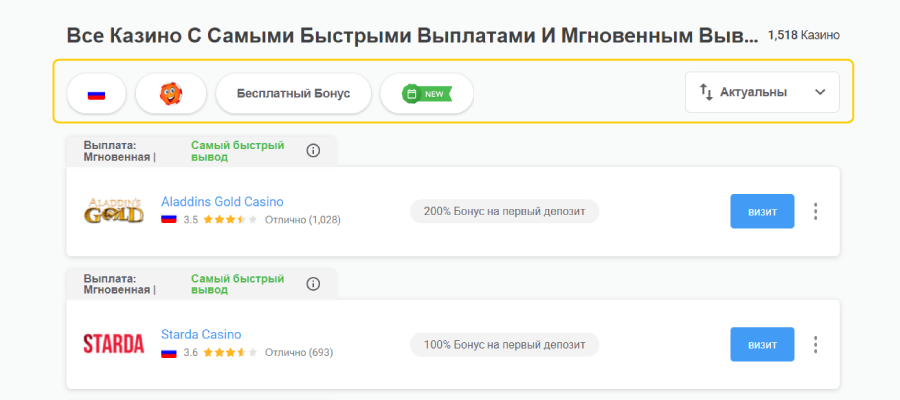Open the Starda Casino link
900x400 pixels.
click(x=201, y=334)
